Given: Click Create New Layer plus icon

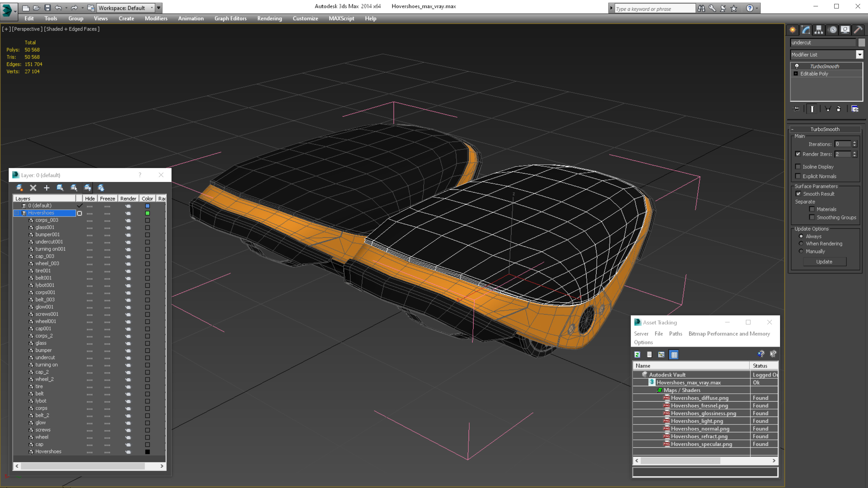Looking at the screenshot, I should tap(46, 188).
